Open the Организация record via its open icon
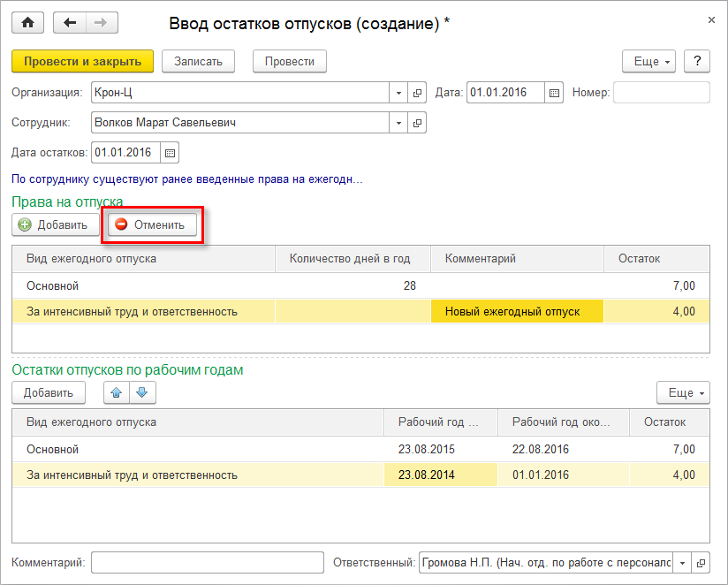 tap(418, 93)
